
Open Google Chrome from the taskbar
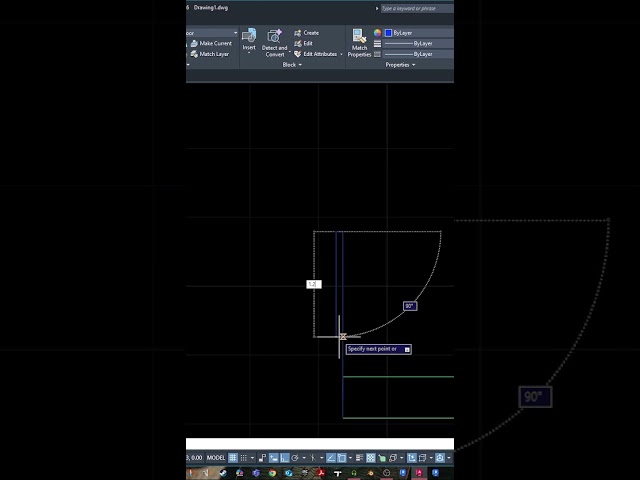(272, 473)
